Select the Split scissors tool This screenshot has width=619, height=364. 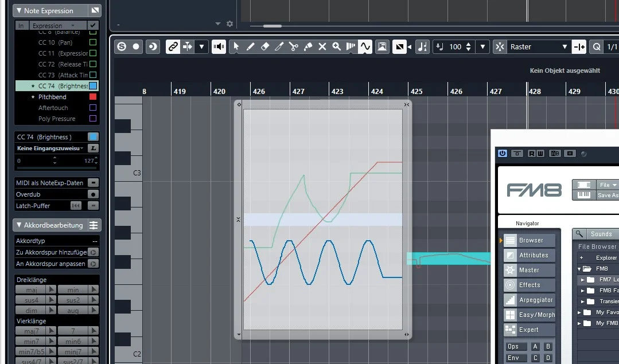(293, 46)
